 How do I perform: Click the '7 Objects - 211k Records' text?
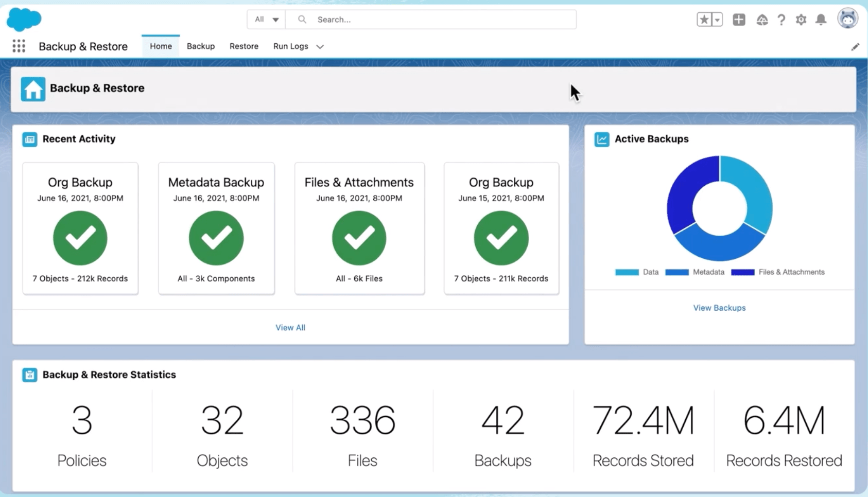(501, 279)
